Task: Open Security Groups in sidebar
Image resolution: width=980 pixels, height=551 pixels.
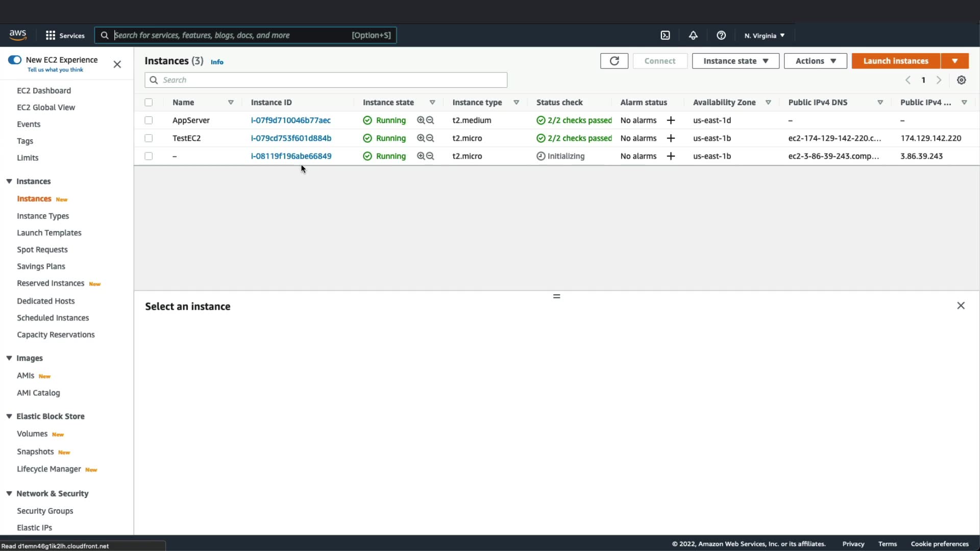Action: coord(45,511)
